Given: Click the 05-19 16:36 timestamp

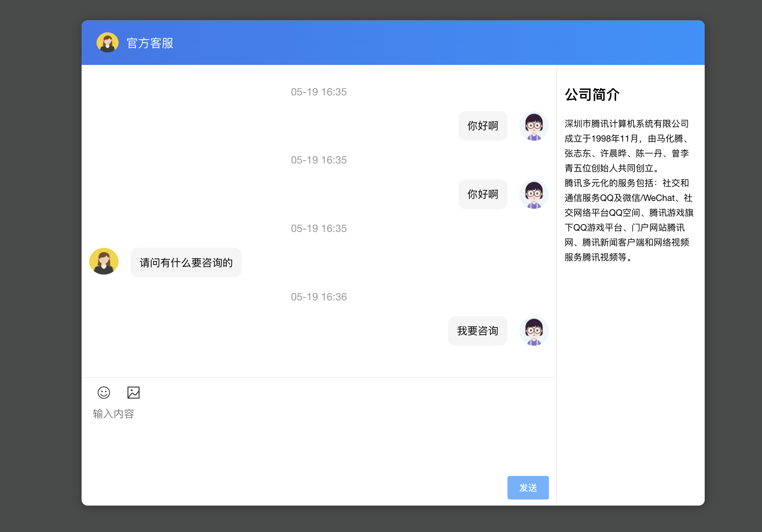Looking at the screenshot, I should point(319,297).
